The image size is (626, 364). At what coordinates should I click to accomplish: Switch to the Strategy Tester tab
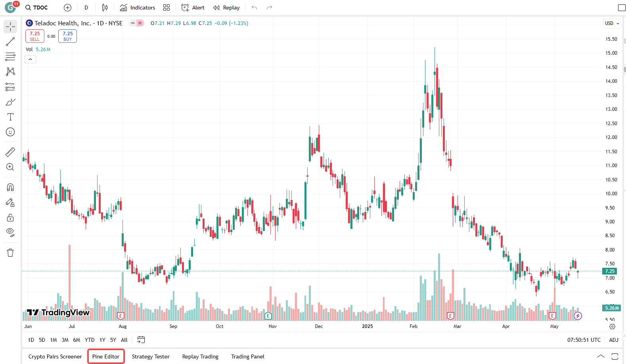[151, 356]
